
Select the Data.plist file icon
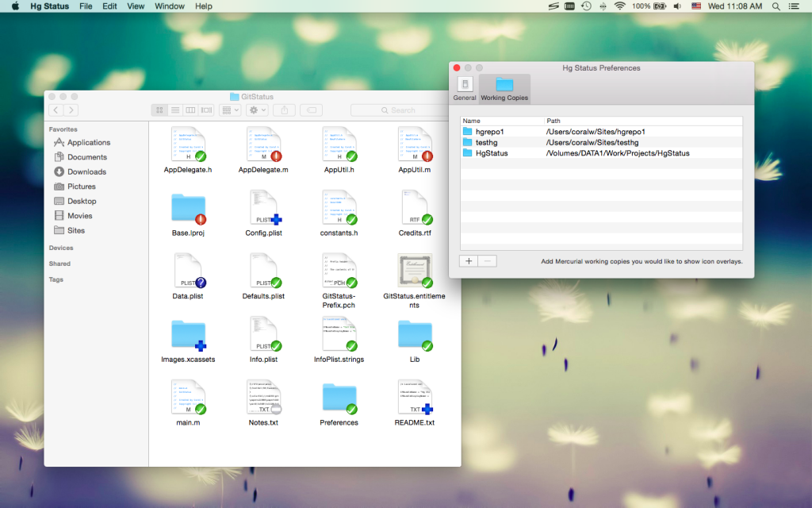point(188,271)
